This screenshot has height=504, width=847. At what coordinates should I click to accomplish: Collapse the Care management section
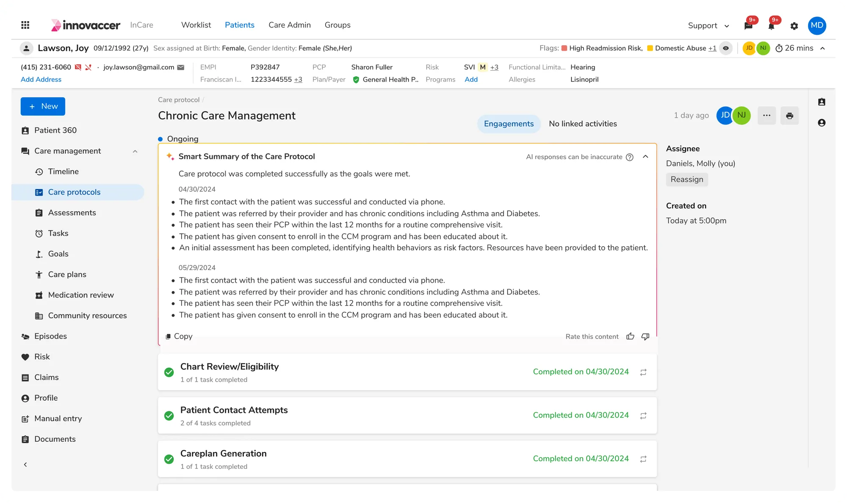pos(135,151)
